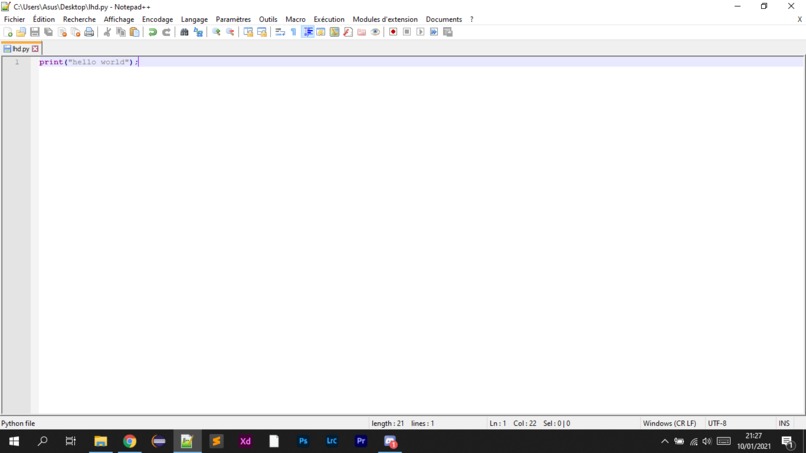This screenshot has height=453, width=806.
Task: Play back the recorded macro icon
Action: pos(420,32)
